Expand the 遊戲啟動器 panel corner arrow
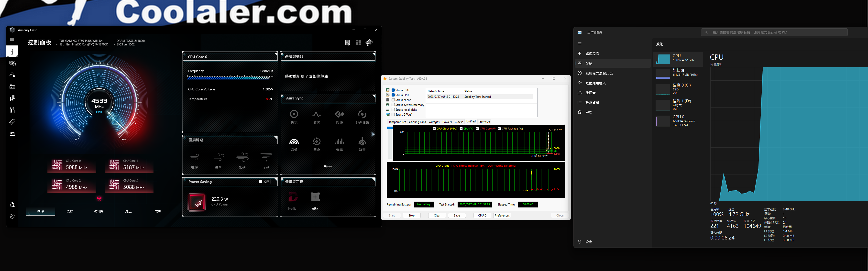868x271 pixels. click(x=373, y=54)
